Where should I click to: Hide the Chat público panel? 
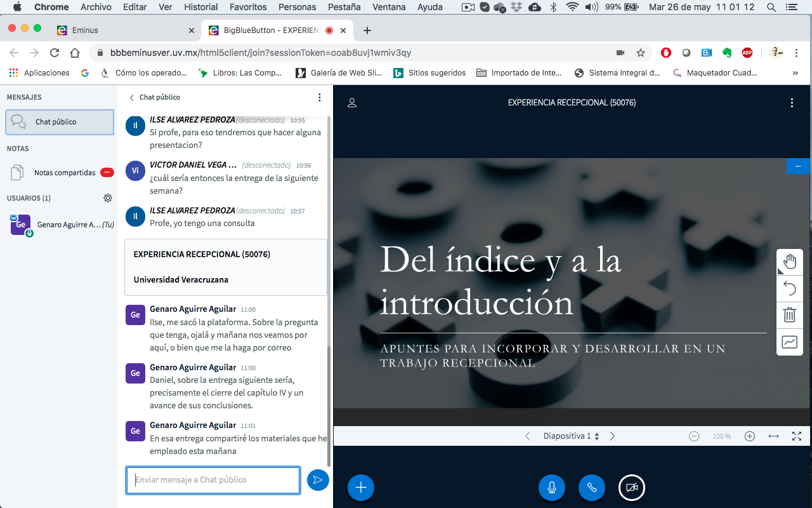coord(154,97)
